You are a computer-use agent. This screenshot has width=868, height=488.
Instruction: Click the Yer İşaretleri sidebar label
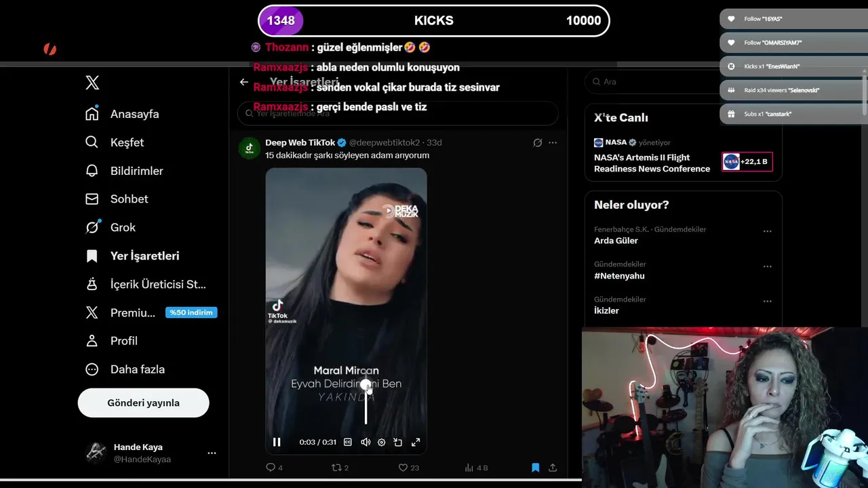point(144,256)
